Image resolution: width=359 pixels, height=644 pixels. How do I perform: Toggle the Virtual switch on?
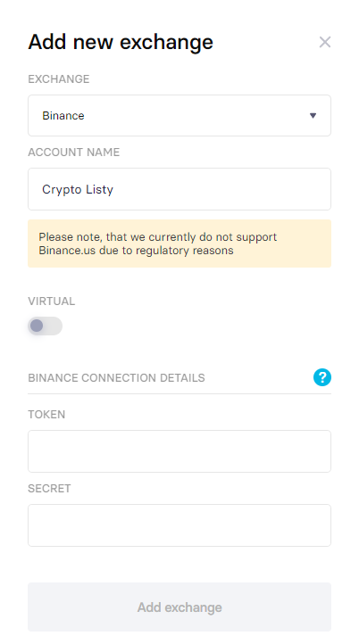coord(46,326)
